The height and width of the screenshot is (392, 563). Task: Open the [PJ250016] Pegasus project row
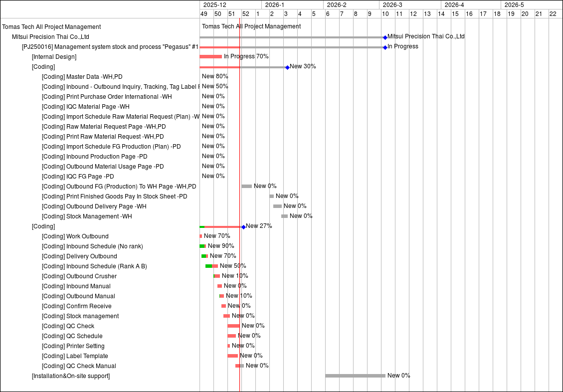110,47
